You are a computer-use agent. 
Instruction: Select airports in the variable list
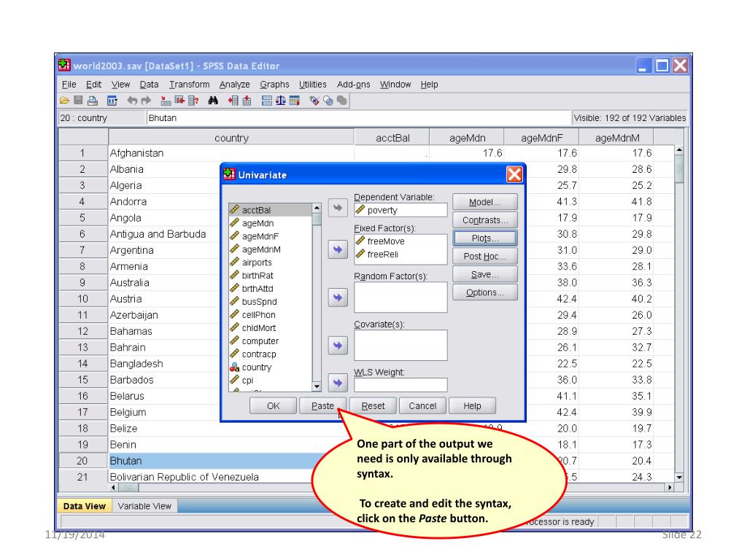(x=270, y=262)
